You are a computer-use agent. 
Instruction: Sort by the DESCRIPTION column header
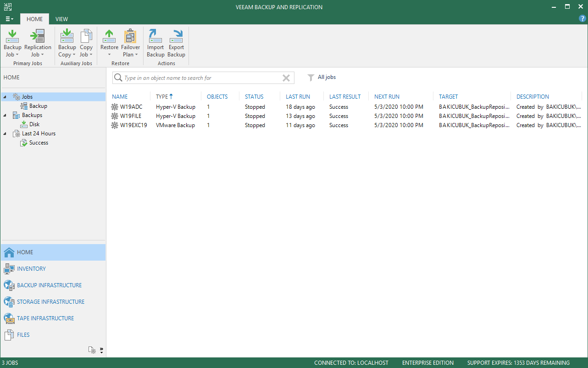click(x=533, y=97)
